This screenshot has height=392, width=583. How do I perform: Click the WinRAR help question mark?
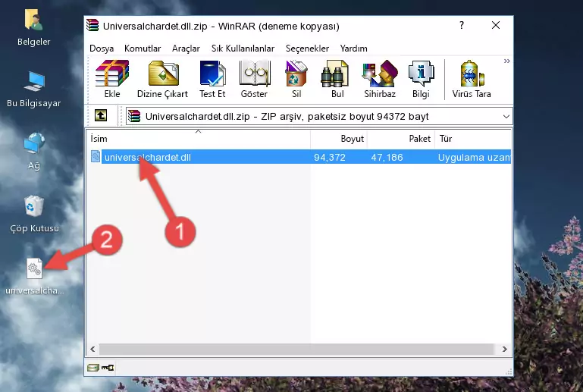pyautogui.click(x=462, y=25)
